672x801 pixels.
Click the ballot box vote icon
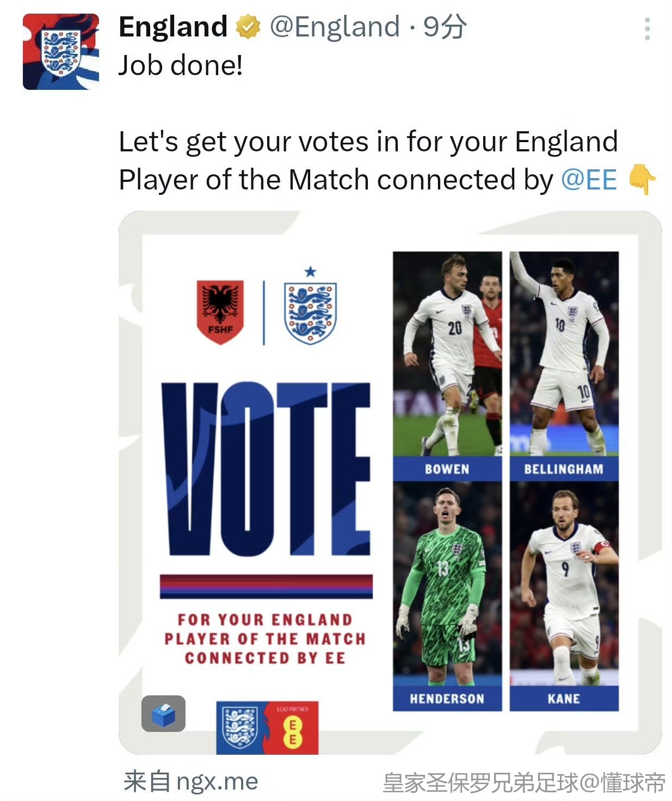[163, 713]
